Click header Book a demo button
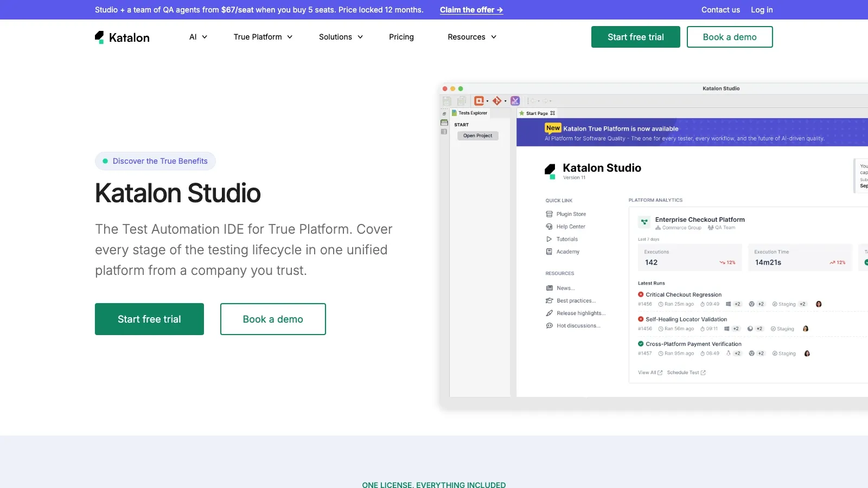 click(730, 37)
